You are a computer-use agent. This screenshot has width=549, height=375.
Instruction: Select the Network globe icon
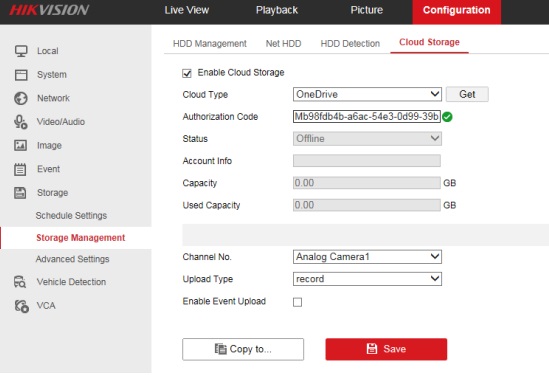(x=21, y=98)
